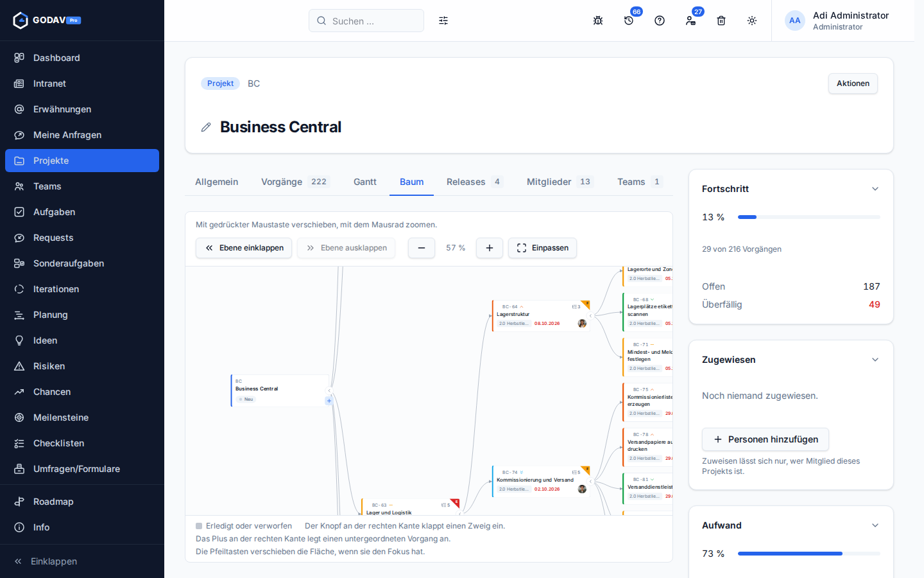
Task: Collapse the Business Central root branch
Action: (x=330, y=390)
